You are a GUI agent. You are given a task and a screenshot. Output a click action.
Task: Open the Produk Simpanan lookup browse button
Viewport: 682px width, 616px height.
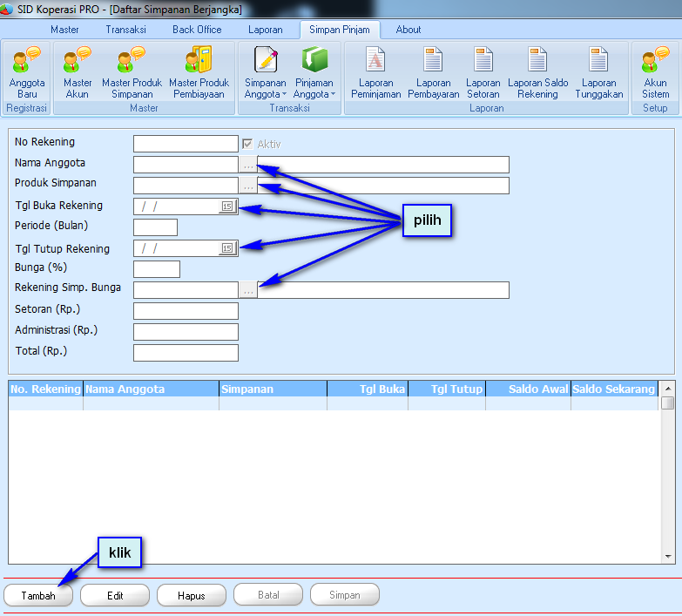[x=248, y=186]
